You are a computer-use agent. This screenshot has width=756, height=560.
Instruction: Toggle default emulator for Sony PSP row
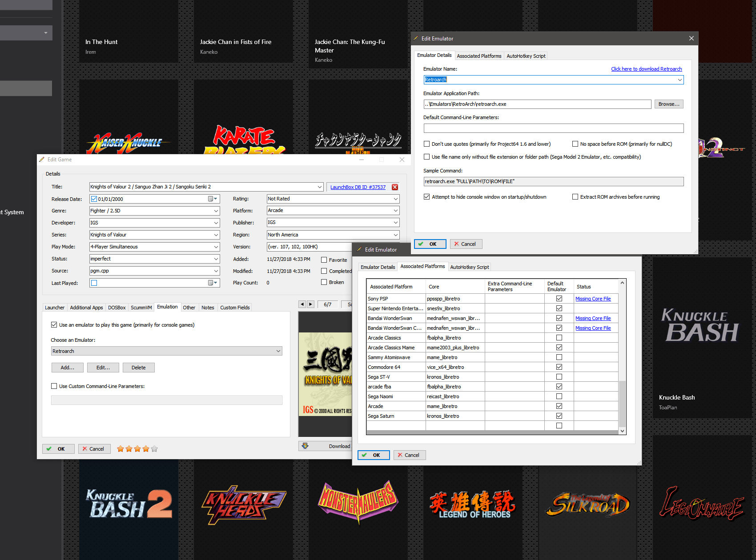click(x=559, y=299)
